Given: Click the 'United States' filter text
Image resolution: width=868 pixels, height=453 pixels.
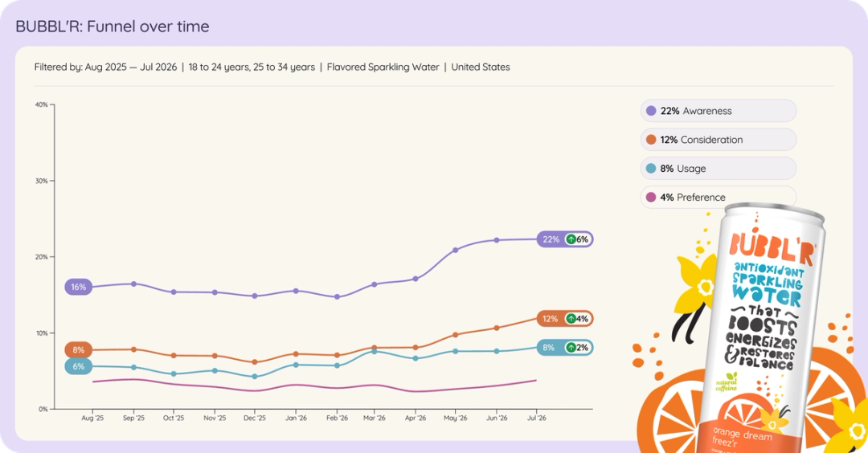Looking at the screenshot, I should coord(481,67).
